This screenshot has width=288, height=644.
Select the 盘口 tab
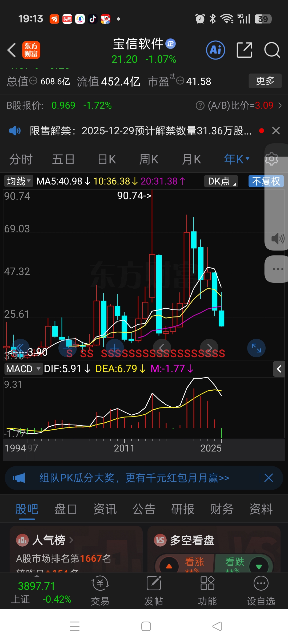[66, 509]
